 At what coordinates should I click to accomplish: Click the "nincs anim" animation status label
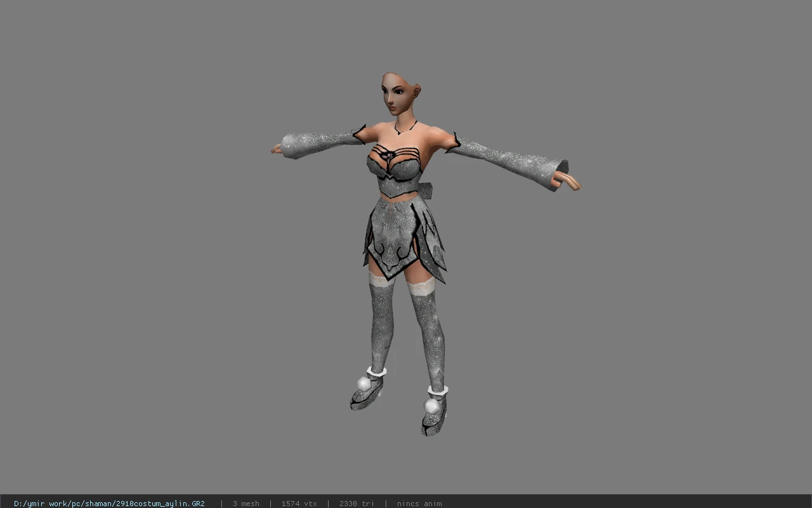419,504
